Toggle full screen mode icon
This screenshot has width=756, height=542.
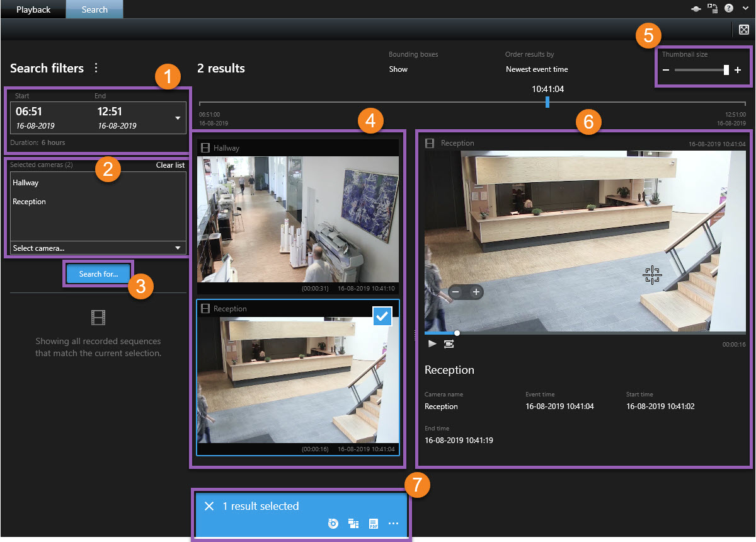click(743, 30)
